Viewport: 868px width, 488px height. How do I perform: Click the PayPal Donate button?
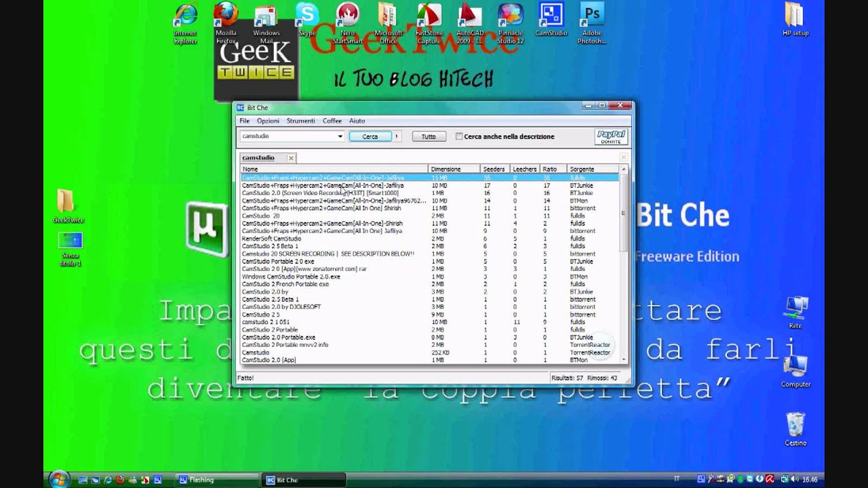pyautogui.click(x=610, y=136)
